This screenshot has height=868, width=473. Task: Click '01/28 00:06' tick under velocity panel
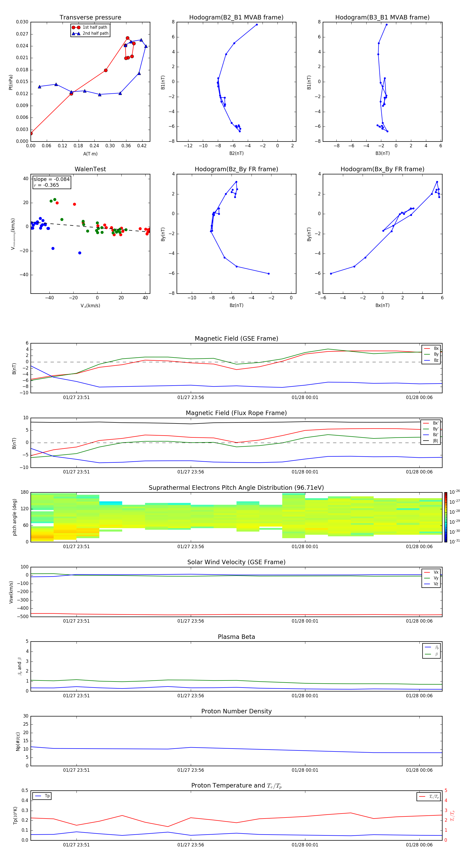[419, 621]
